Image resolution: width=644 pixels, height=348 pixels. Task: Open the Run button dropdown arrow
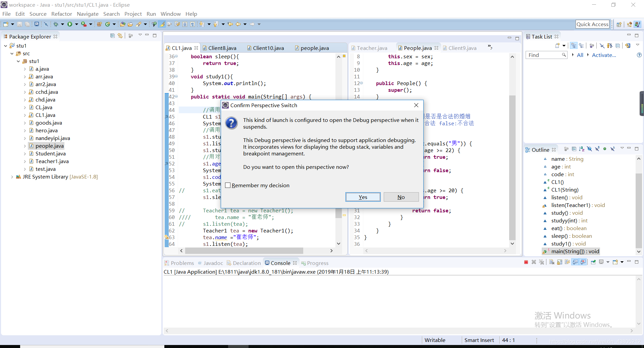coord(76,24)
